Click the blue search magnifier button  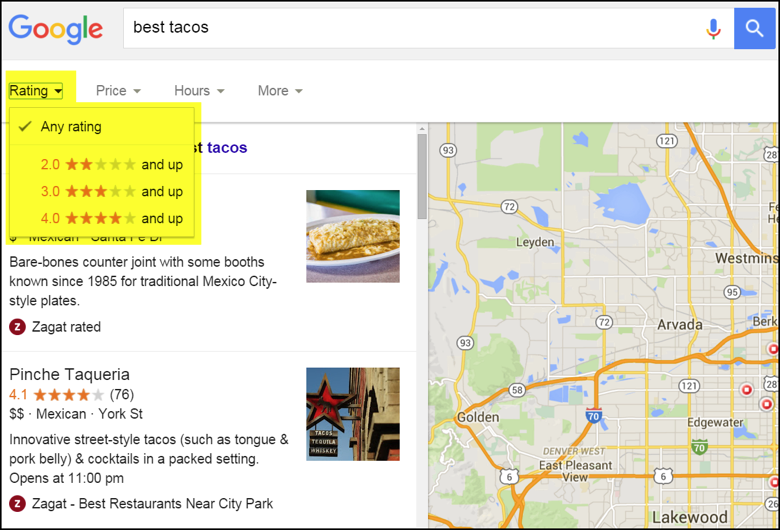click(753, 29)
